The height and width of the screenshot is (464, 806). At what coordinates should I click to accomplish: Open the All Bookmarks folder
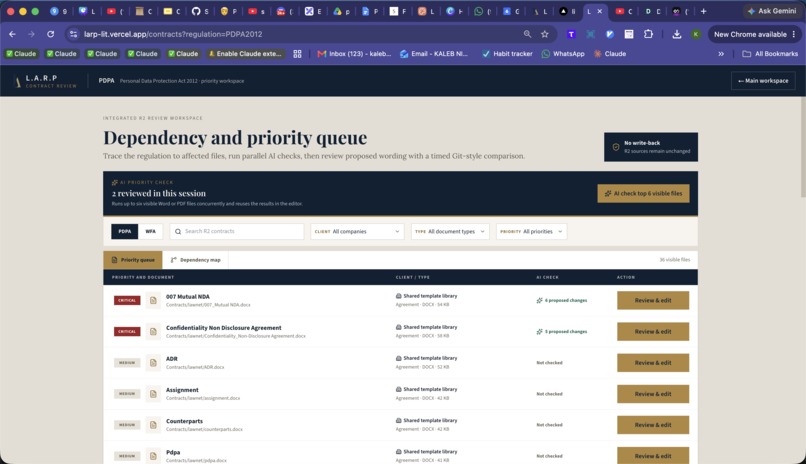[x=770, y=53]
